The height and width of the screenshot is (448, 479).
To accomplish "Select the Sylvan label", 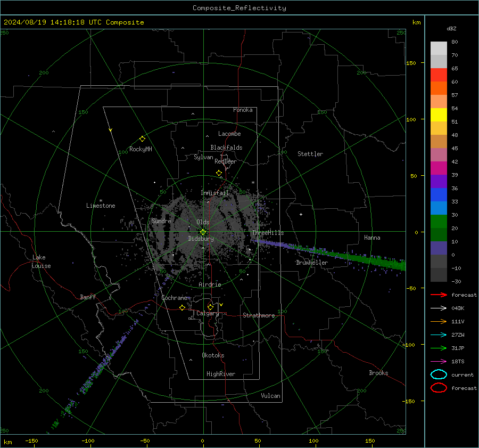I will point(203,157).
